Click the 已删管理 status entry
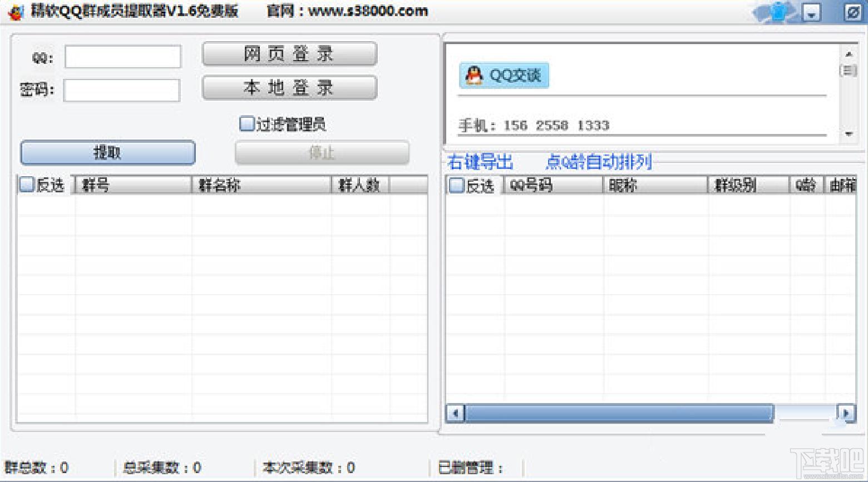Viewport: 868px width, 482px height. [471, 468]
